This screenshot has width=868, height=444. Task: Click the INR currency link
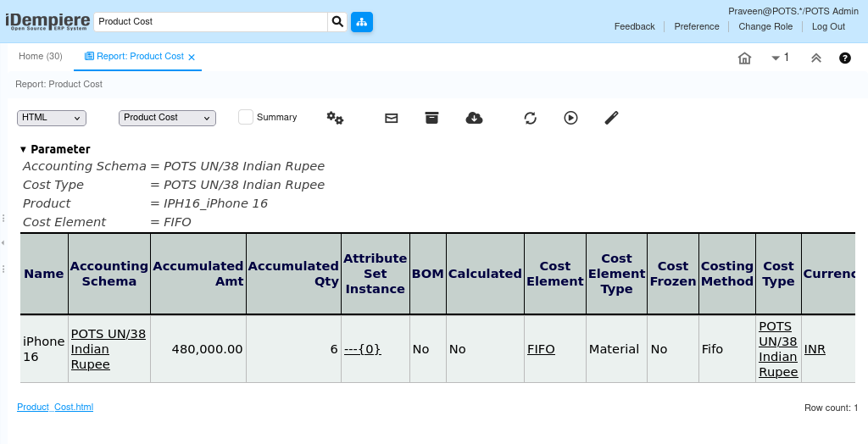pyautogui.click(x=815, y=349)
